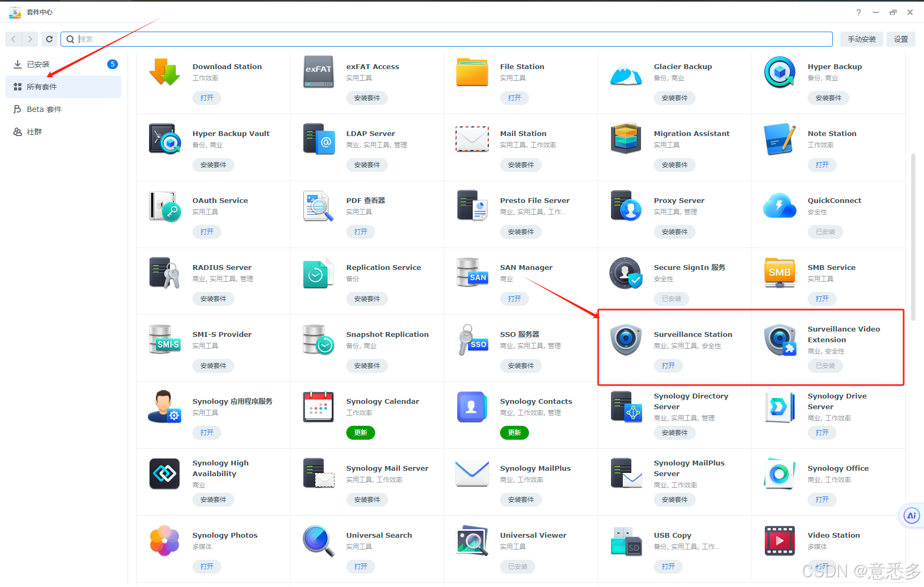Install the Snapshot Replication package
Viewport: 924px width, 587px height.
[x=367, y=366]
